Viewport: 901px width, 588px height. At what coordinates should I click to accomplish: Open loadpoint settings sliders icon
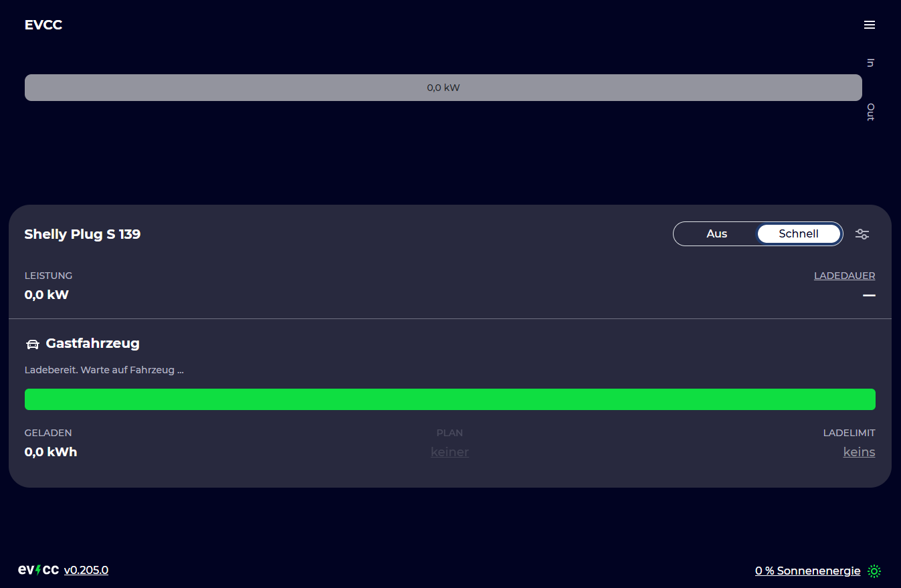click(x=862, y=234)
